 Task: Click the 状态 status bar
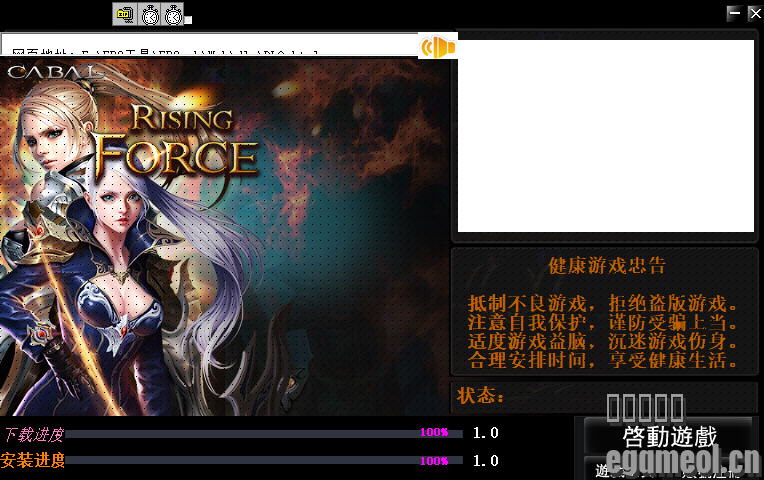605,396
